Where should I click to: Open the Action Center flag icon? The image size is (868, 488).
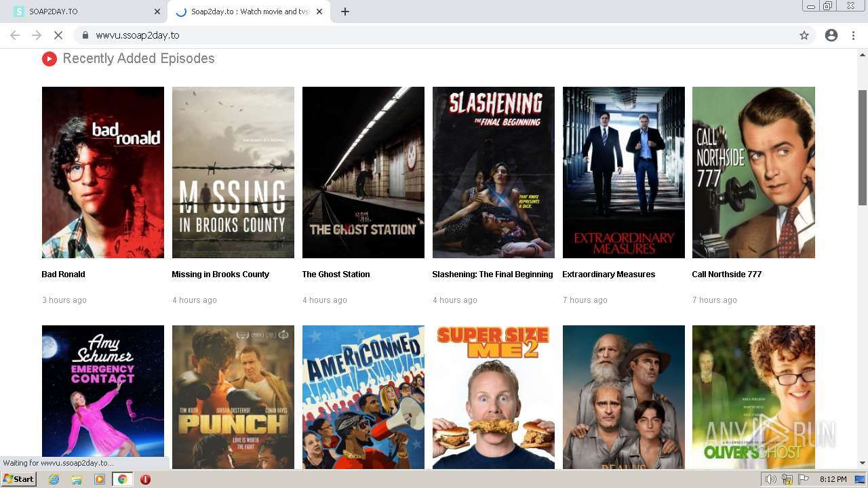804,479
